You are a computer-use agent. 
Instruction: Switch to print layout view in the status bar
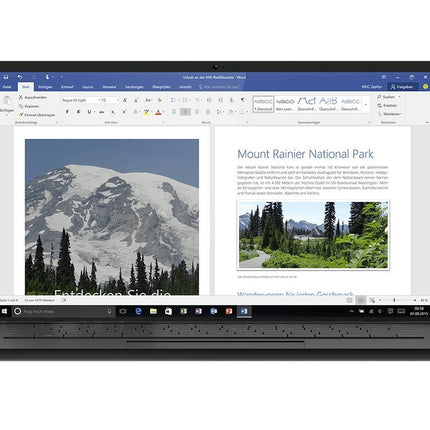[361, 300]
